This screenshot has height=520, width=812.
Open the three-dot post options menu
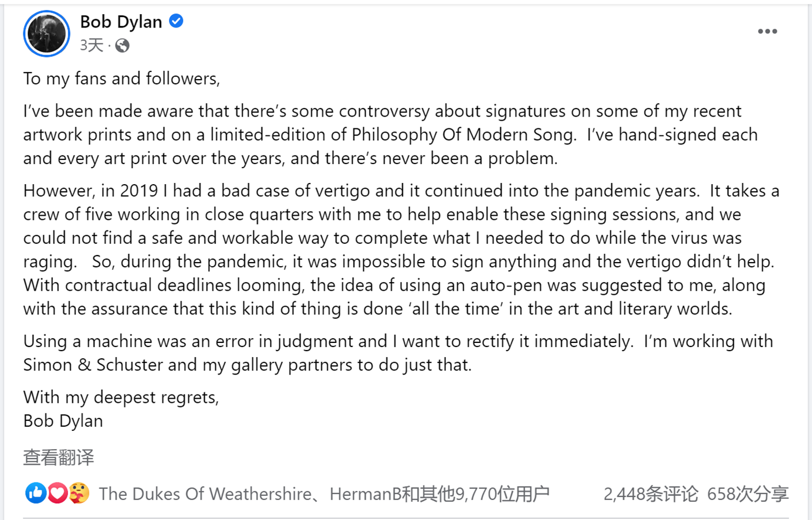pos(767,32)
